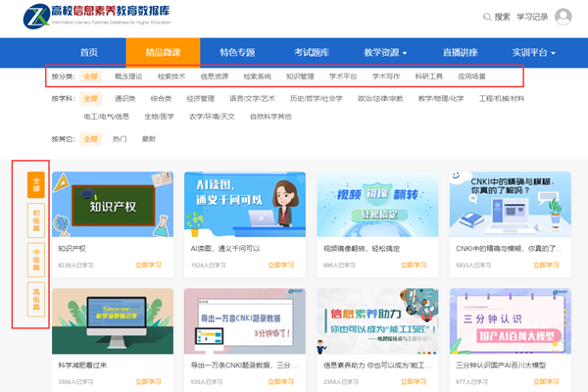Open 科学减肥看过来 course thumbnail

click(x=113, y=321)
